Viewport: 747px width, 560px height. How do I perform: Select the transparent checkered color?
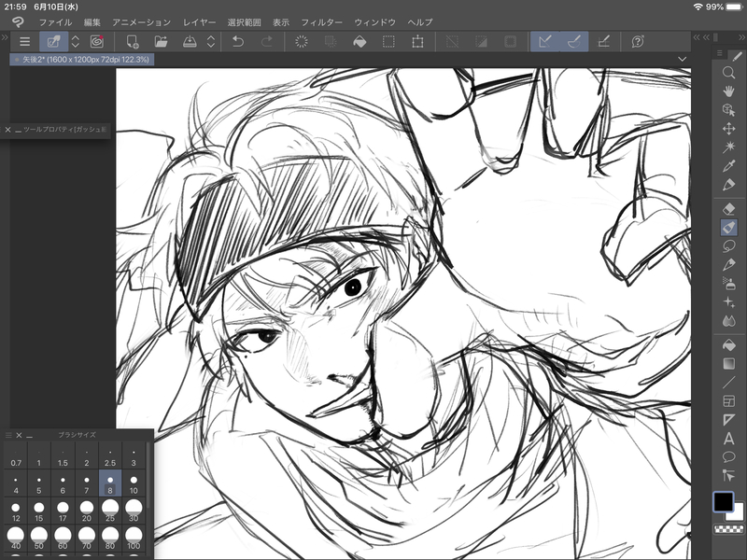729,528
